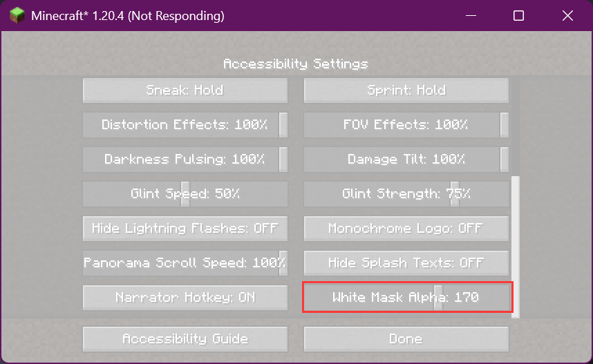Toggle Hide Lightning Flashes option

point(185,229)
